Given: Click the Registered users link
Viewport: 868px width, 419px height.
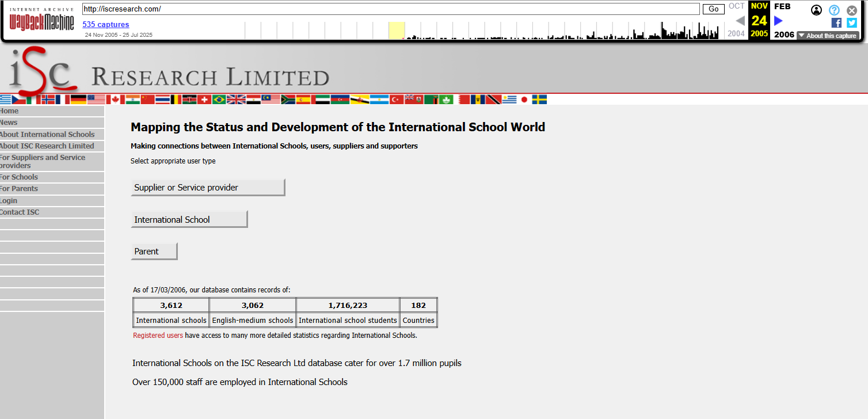Looking at the screenshot, I should coord(158,336).
